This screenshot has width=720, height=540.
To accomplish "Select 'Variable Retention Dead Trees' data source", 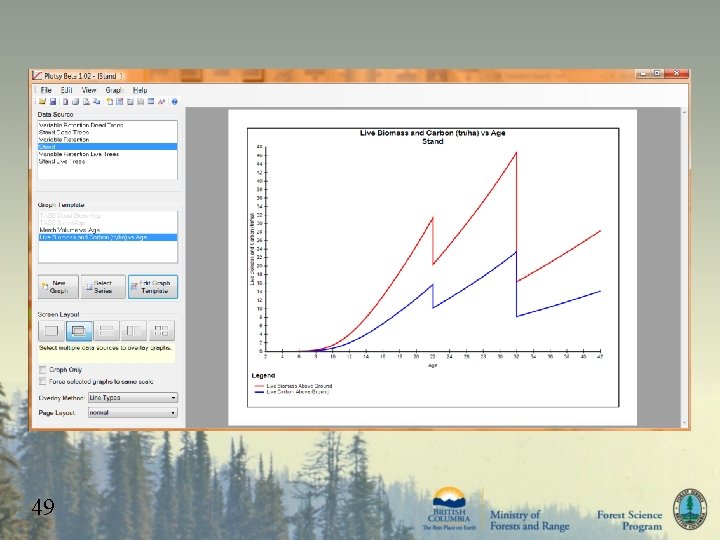I will (107, 125).
